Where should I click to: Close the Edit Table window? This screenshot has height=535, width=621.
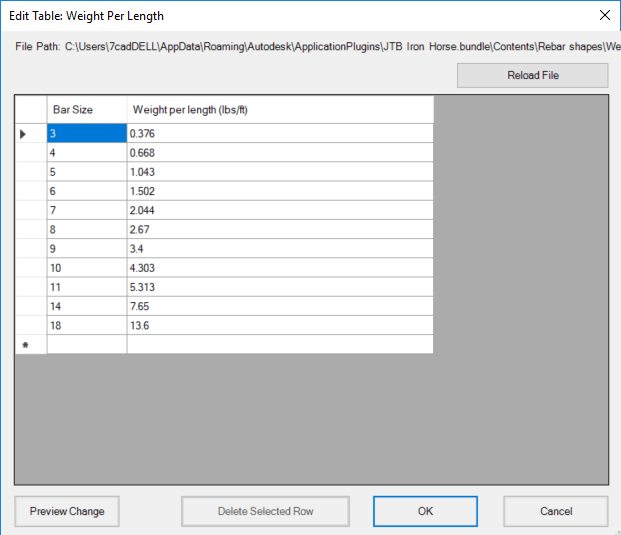coord(604,15)
